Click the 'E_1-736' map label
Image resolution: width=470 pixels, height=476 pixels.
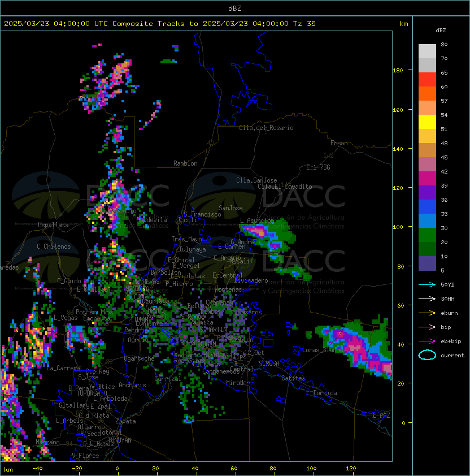pyautogui.click(x=318, y=167)
